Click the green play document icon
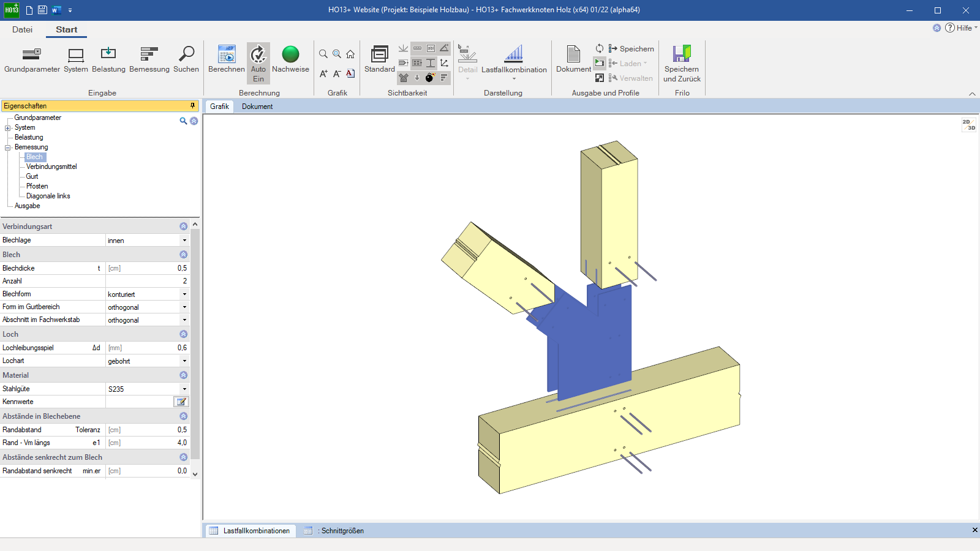Viewport: 980px width, 551px height. coord(600,63)
